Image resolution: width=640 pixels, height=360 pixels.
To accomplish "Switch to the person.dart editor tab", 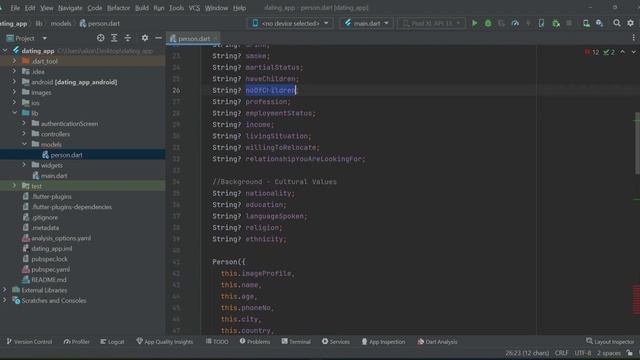I will [193, 38].
